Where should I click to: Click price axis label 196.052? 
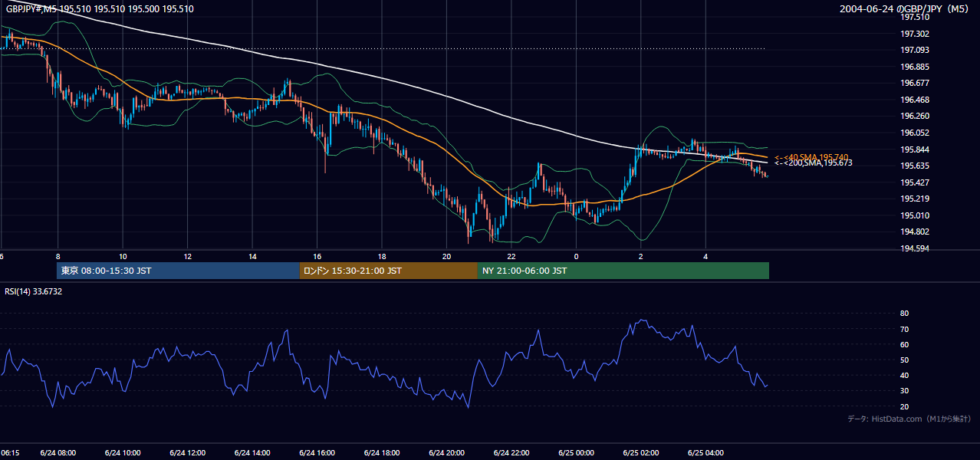[x=916, y=133]
